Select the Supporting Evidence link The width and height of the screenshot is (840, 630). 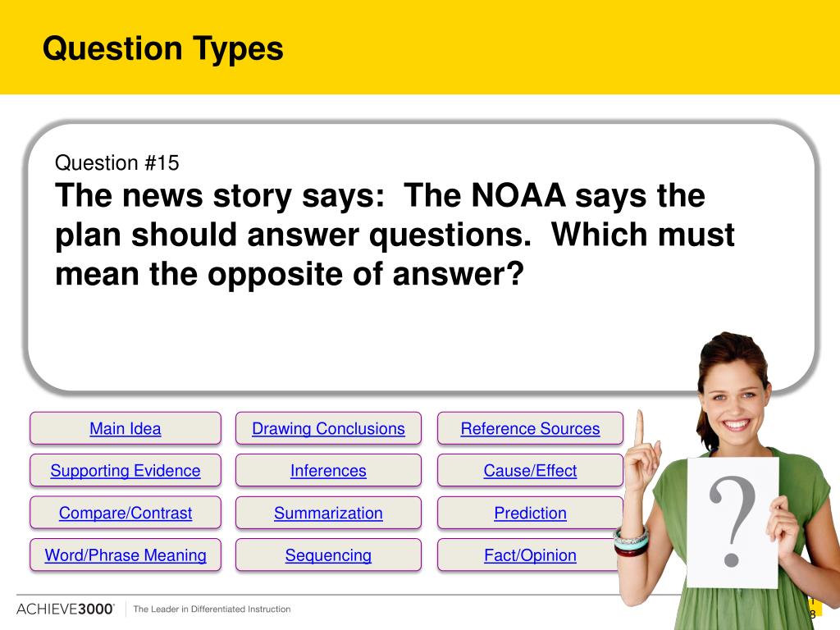[126, 470]
